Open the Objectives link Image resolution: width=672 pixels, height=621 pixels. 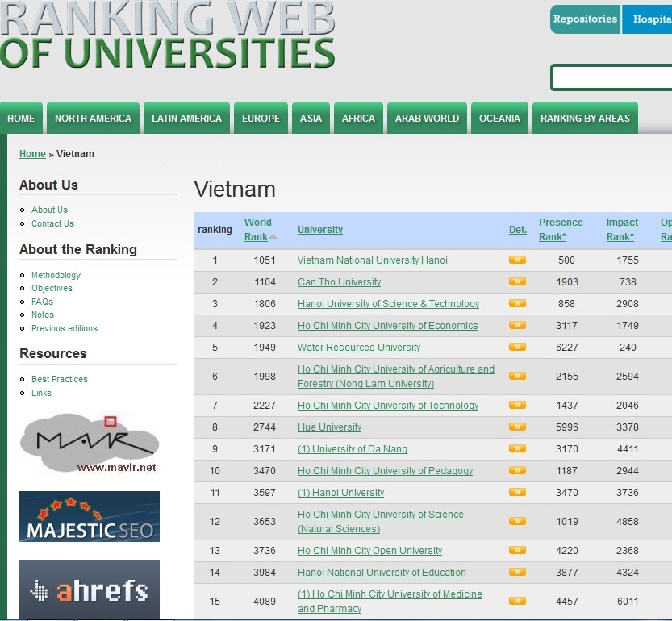tap(52, 288)
